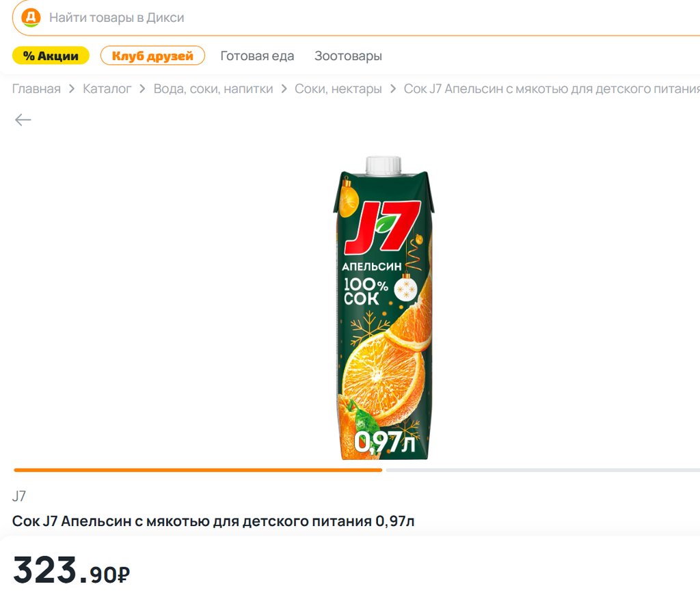Select the 'Готовая еда' menu item
Image resolution: width=700 pixels, height=593 pixels.
(257, 56)
